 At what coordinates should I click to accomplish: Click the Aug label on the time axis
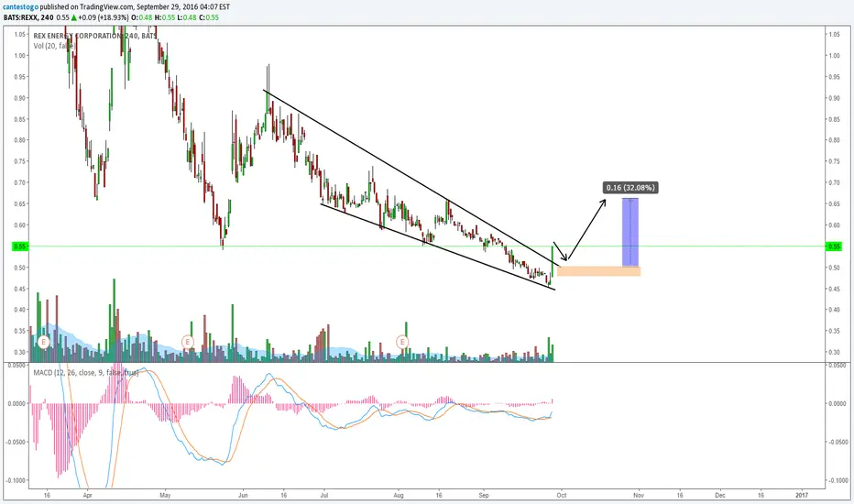pos(399,495)
